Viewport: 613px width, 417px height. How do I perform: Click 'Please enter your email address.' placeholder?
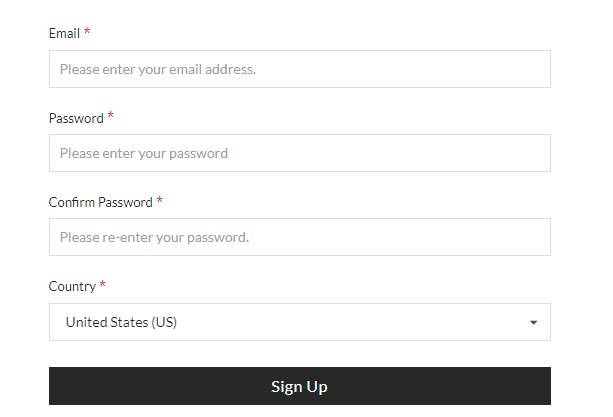point(157,69)
